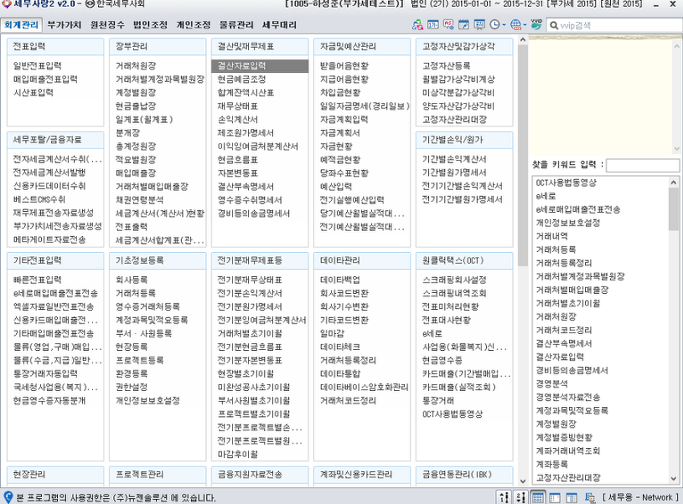Open 빠른전표입력 under 기타전표입력
Screen dimensions: 683x504
pos(37,280)
